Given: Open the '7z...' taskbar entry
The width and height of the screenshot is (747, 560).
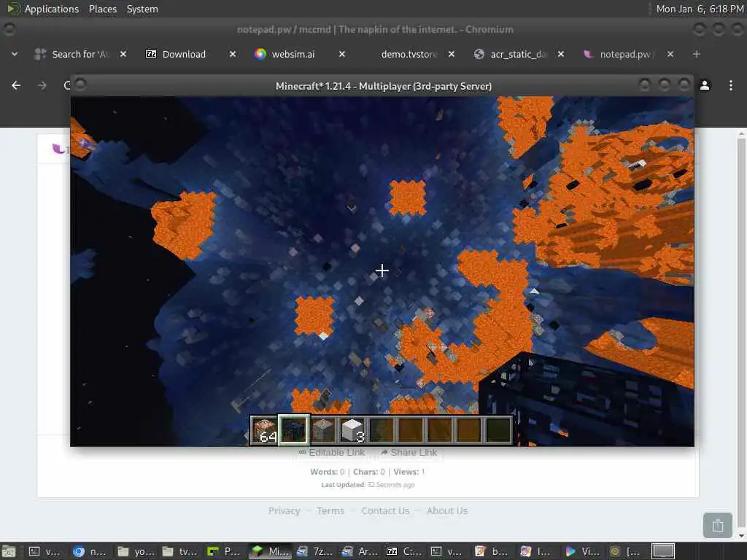Looking at the screenshot, I should point(314,551).
